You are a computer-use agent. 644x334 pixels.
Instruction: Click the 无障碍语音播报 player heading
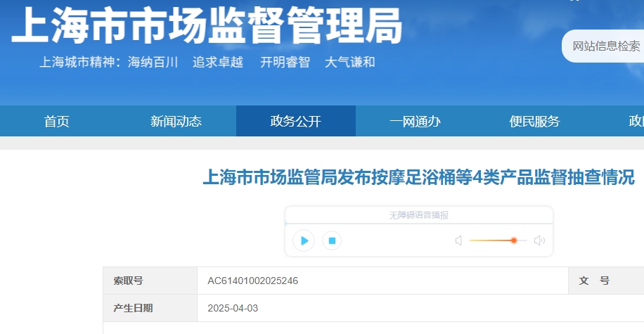pyautogui.click(x=418, y=215)
